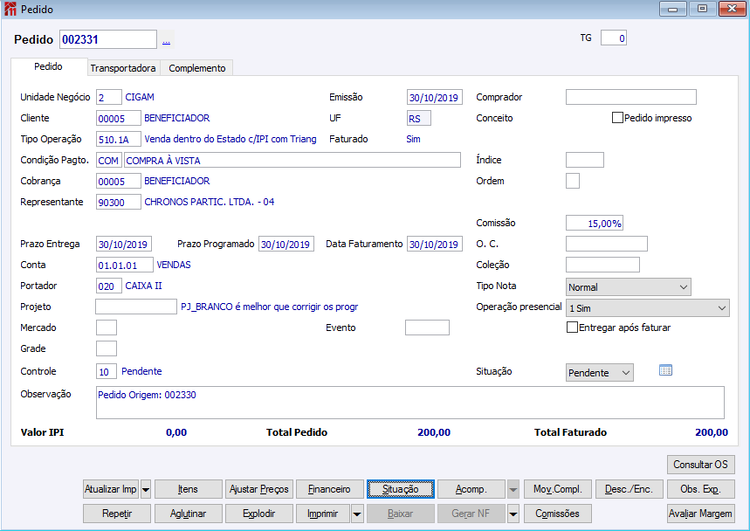This screenshot has width=750, height=531.
Task: Open the Situação Pendente dropdown
Action: (599, 373)
